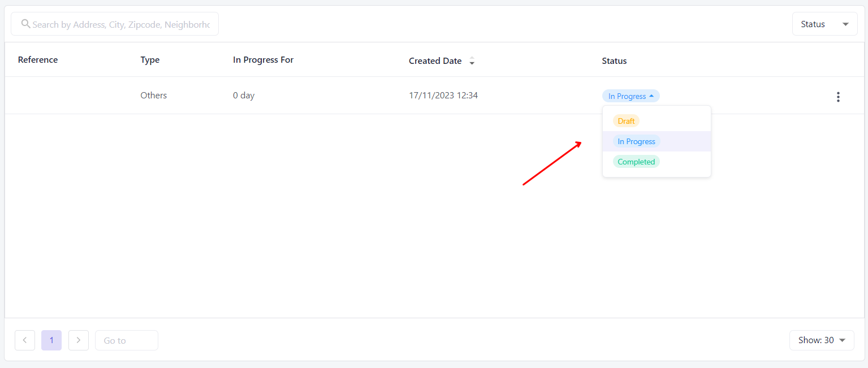Expand the Show: 30 page size dropdown
Image resolution: width=868 pixels, height=368 pixels.
tap(821, 340)
